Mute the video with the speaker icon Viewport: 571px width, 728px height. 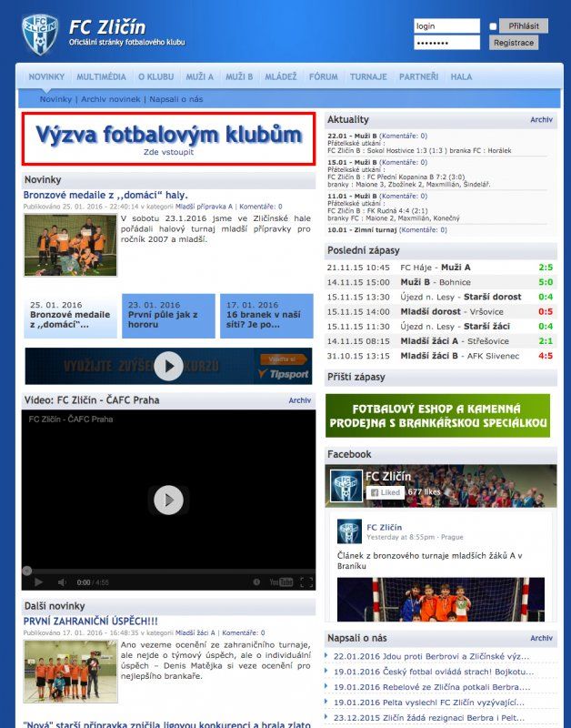click(62, 582)
